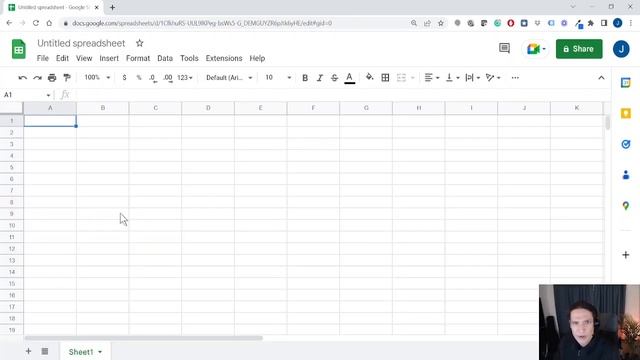Decrease decimal places icon
This screenshot has width=640, height=360.
coord(153,78)
